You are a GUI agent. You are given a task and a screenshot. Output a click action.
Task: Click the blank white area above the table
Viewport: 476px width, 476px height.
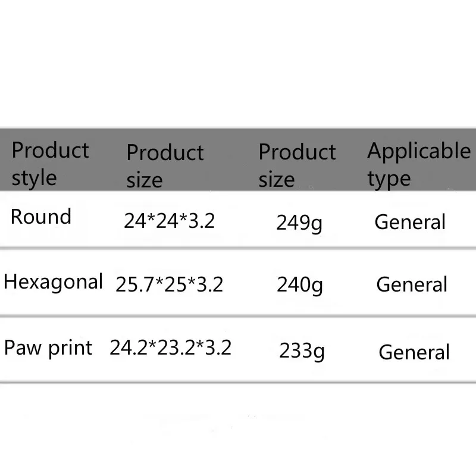[x=238, y=65]
